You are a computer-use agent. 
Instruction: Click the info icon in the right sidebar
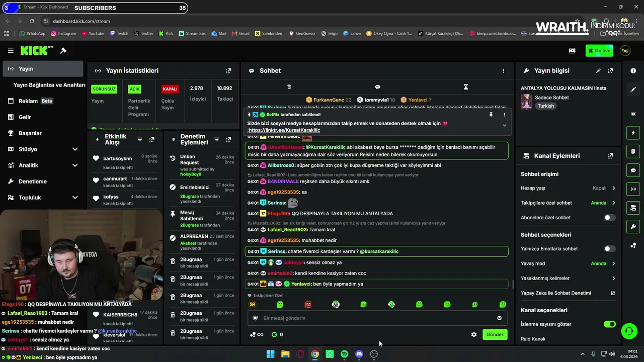633,71
